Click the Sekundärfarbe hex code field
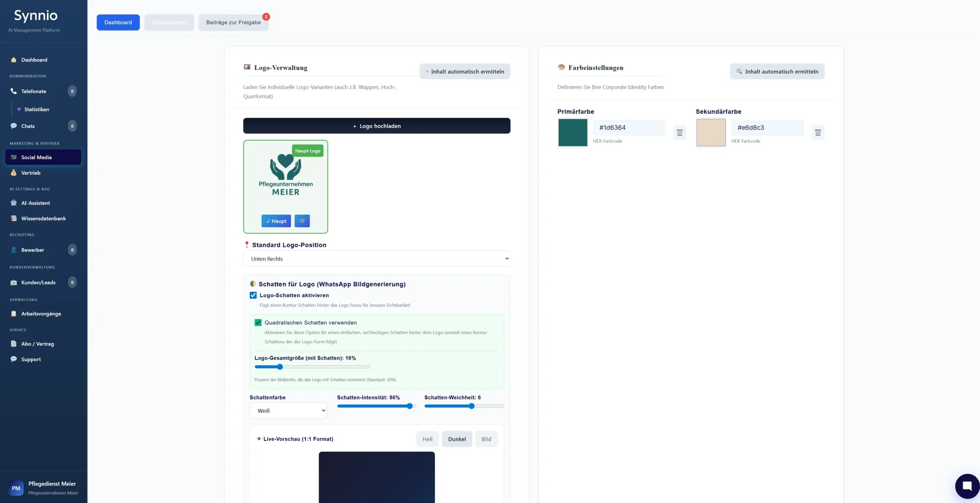The image size is (980, 503). tap(767, 127)
